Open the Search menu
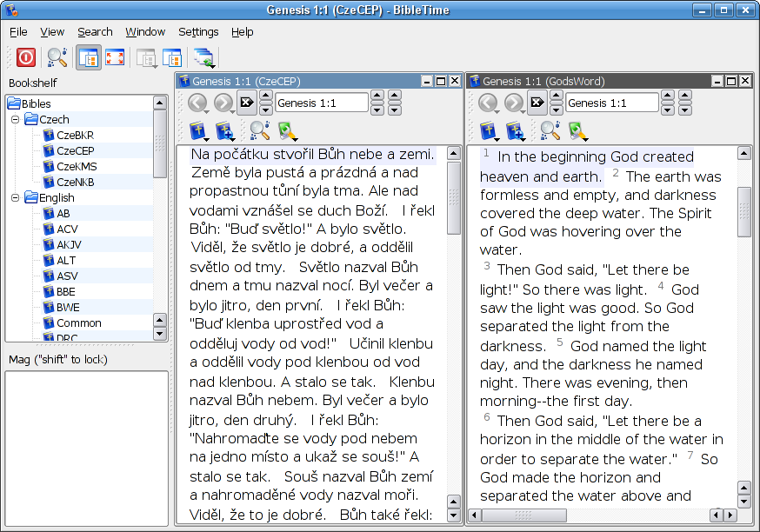Image resolution: width=760 pixels, height=532 pixels. tap(95, 32)
